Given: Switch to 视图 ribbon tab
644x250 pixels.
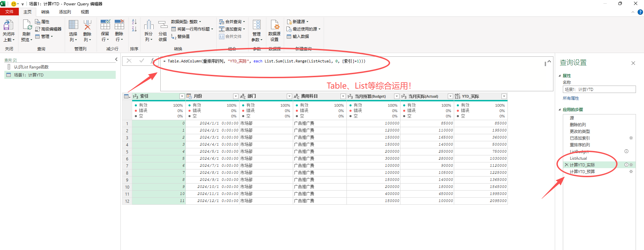Looking at the screenshot, I should [85, 12].
